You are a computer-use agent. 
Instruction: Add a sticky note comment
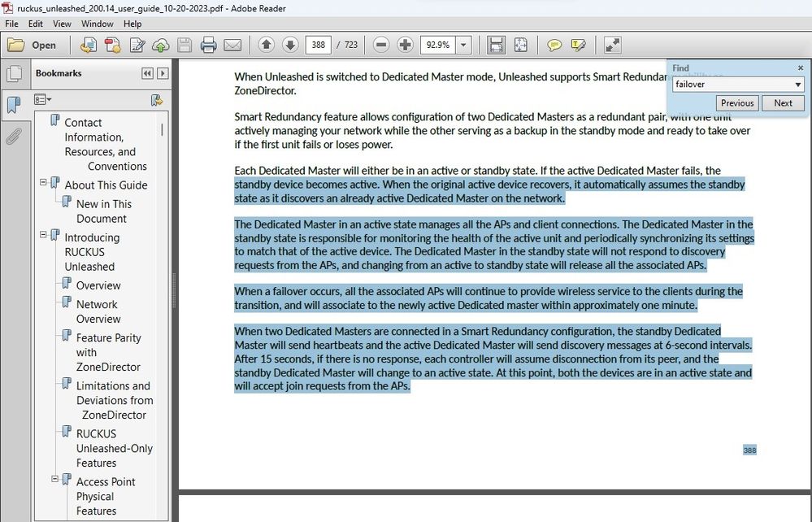[554, 46]
